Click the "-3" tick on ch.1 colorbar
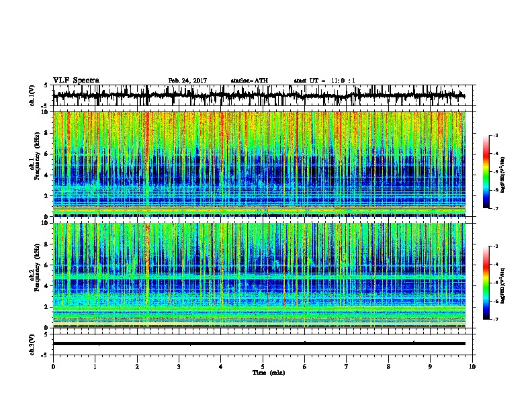Image resolution: width=532 pixels, height=411 pixels. [x=496, y=136]
